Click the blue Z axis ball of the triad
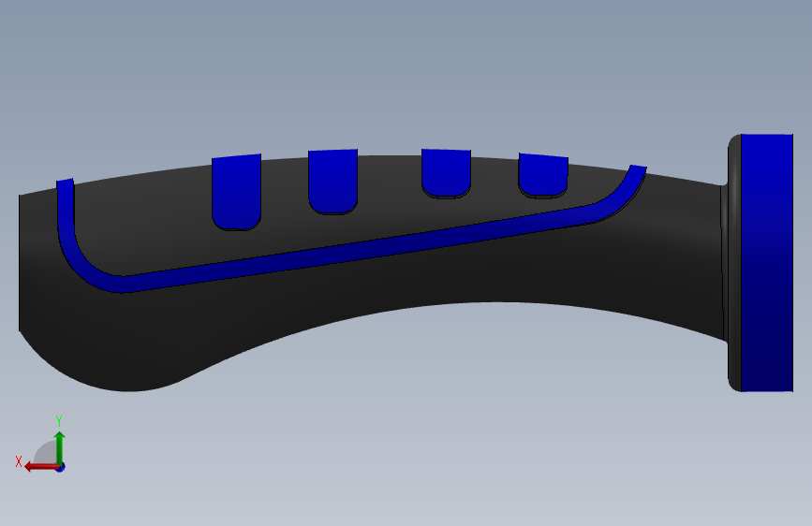 pyautogui.click(x=61, y=467)
